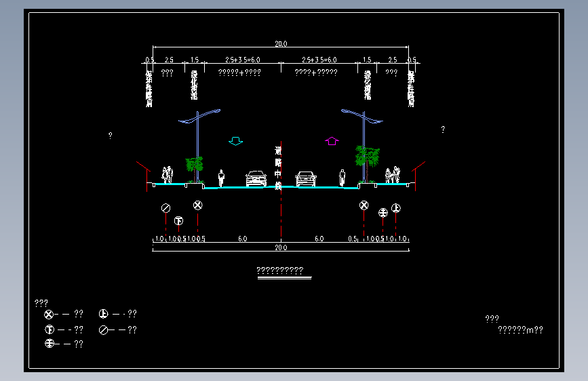This screenshot has height=381, width=588.
Task: Click the slashed-circle symbol in the legend
Action: 104,330
